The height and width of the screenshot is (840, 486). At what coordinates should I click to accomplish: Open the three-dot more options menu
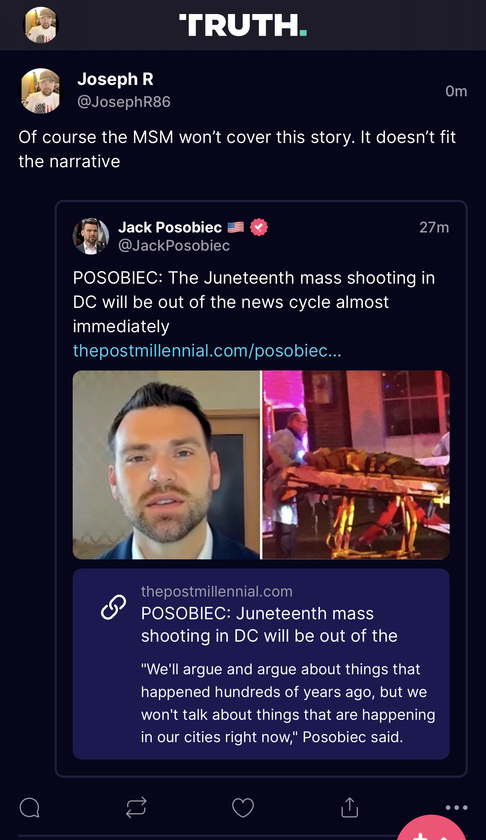456,807
